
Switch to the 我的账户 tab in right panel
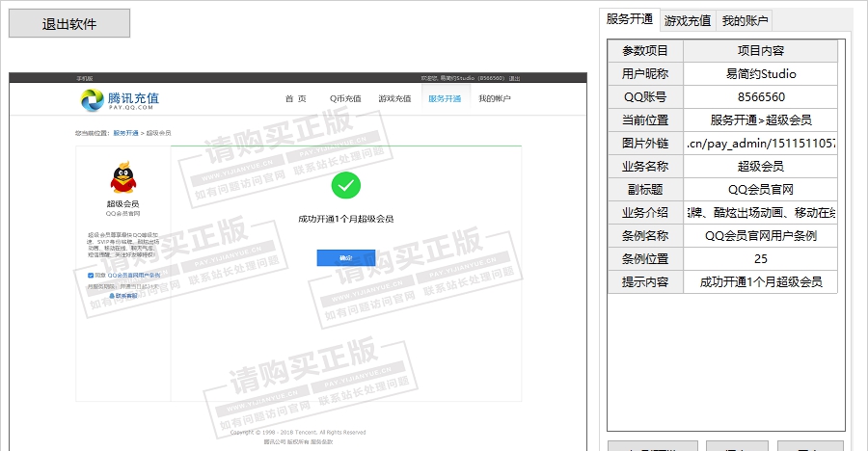coord(745,20)
